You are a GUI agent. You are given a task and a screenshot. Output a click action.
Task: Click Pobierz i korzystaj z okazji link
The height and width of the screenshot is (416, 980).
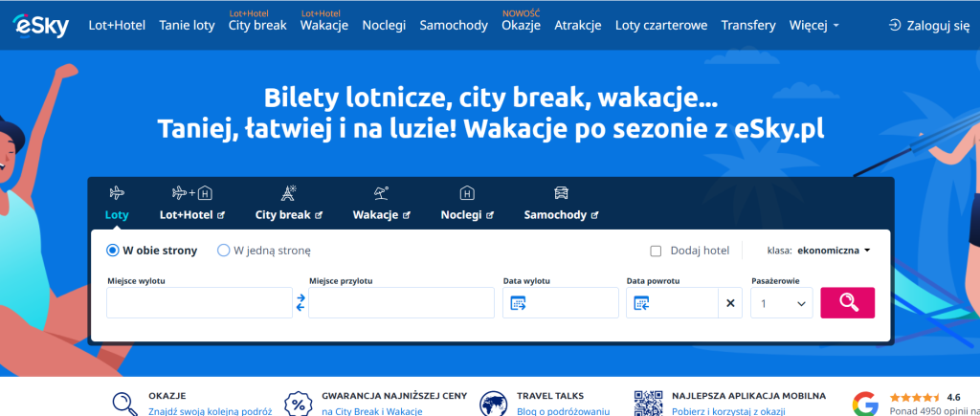(x=728, y=411)
